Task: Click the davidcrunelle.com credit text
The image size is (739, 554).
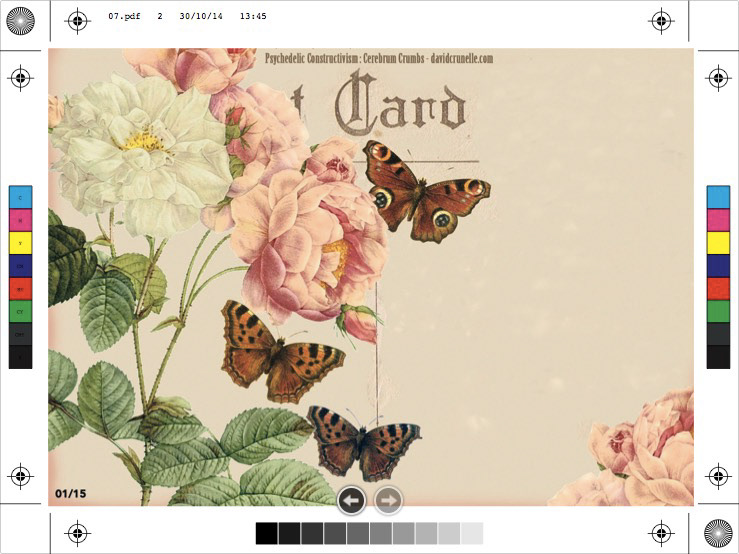Action: (460, 59)
